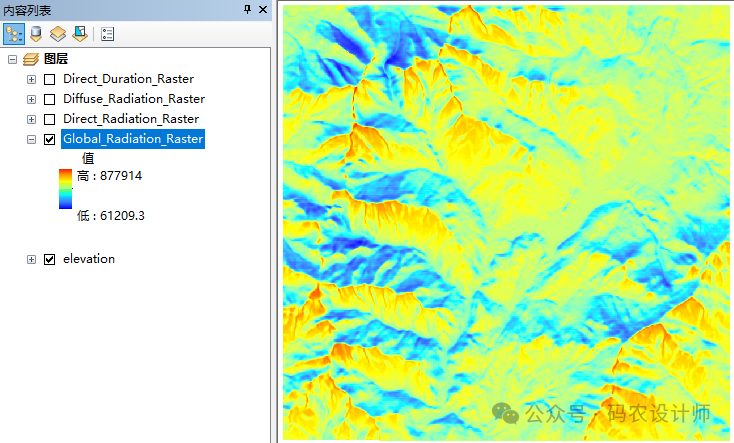734x443 pixels.
Task: Expand the Direct_Radiation_Raster legend
Action: [x=31, y=119]
